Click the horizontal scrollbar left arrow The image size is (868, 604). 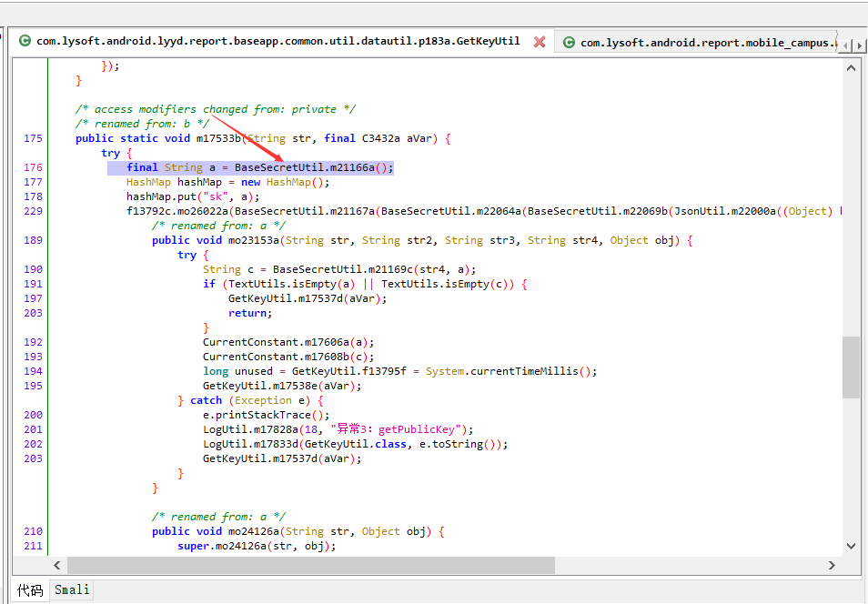[57, 565]
